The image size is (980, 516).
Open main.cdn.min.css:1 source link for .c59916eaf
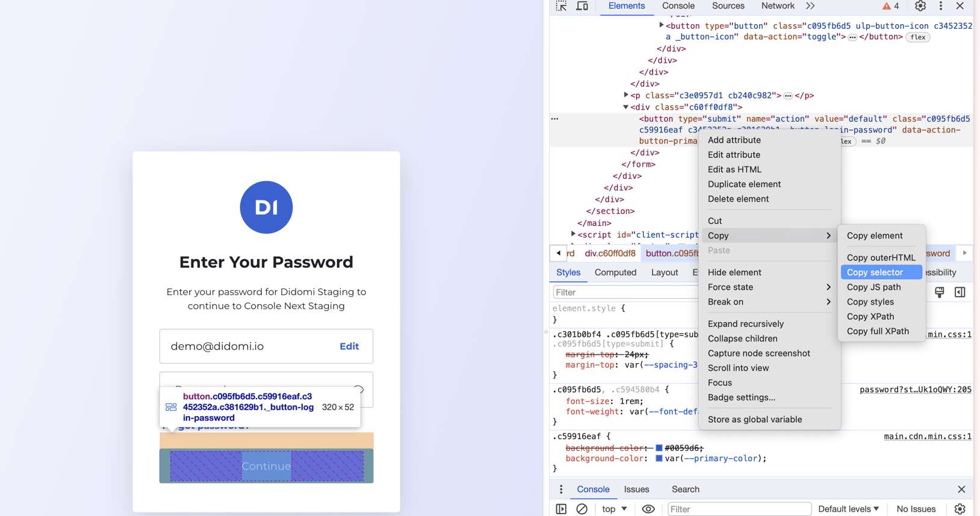pyautogui.click(x=928, y=437)
